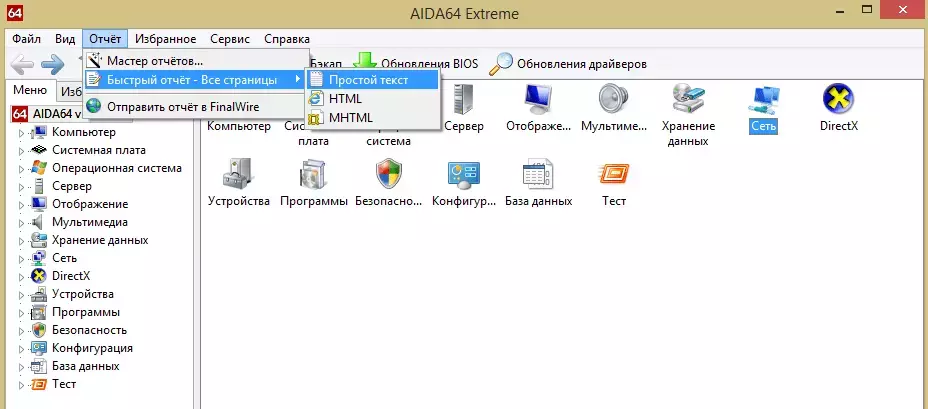Click the Безопасность shield icon in tree

tap(38, 330)
